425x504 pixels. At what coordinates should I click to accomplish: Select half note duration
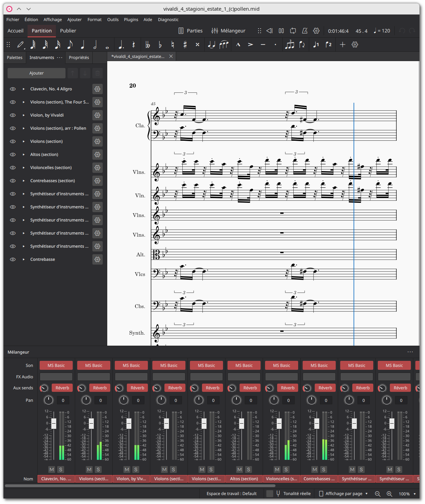coord(95,45)
